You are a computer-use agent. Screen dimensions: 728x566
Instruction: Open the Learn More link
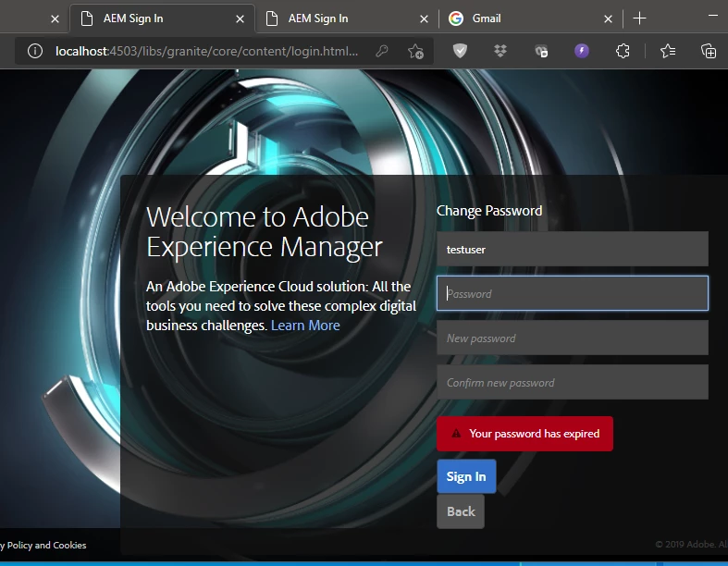click(x=305, y=325)
